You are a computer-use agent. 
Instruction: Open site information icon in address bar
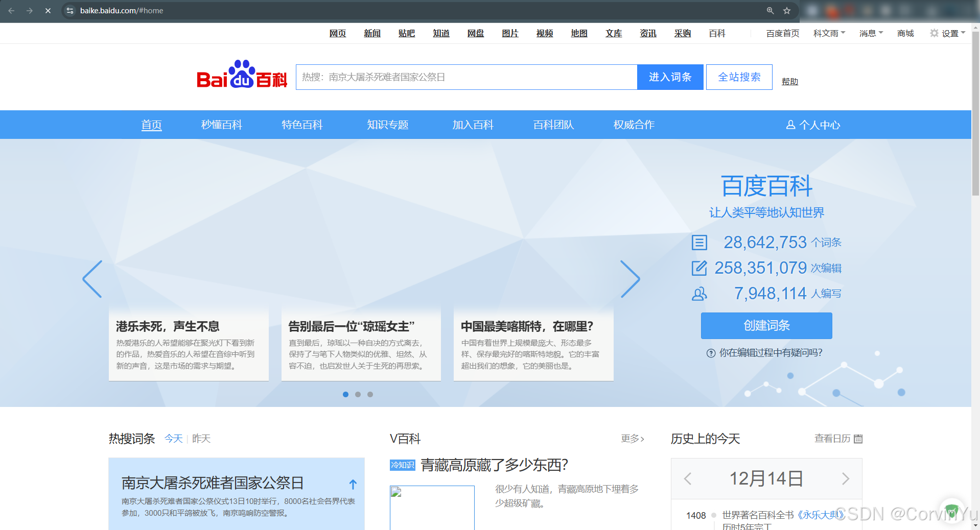tap(70, 10)
